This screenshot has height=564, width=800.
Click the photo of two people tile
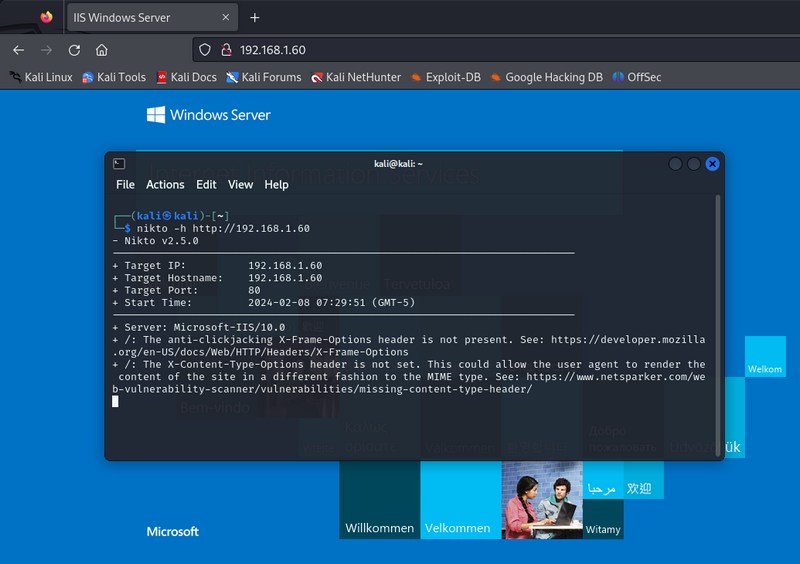(x=542, y=500)
